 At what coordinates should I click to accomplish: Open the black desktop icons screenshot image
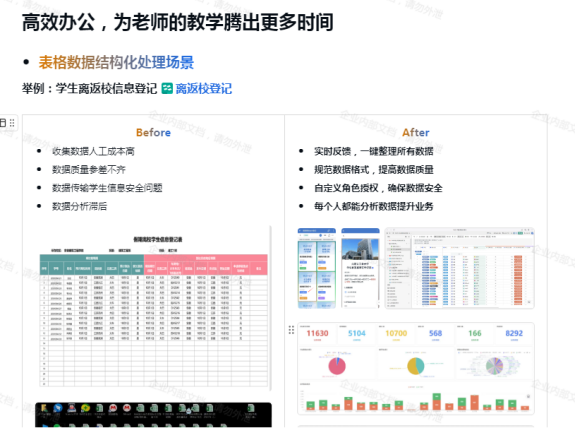(x=154, y=415)
